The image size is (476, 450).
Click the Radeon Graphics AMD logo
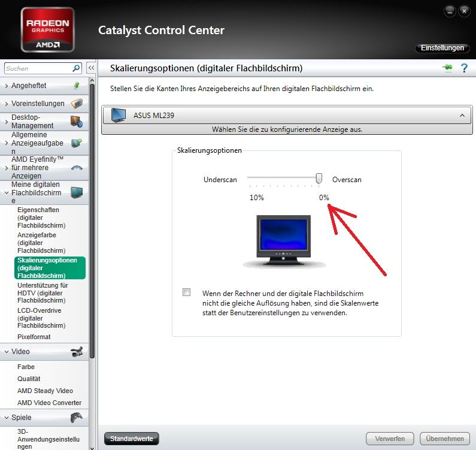pyautogui.click(x=48, y=30)
